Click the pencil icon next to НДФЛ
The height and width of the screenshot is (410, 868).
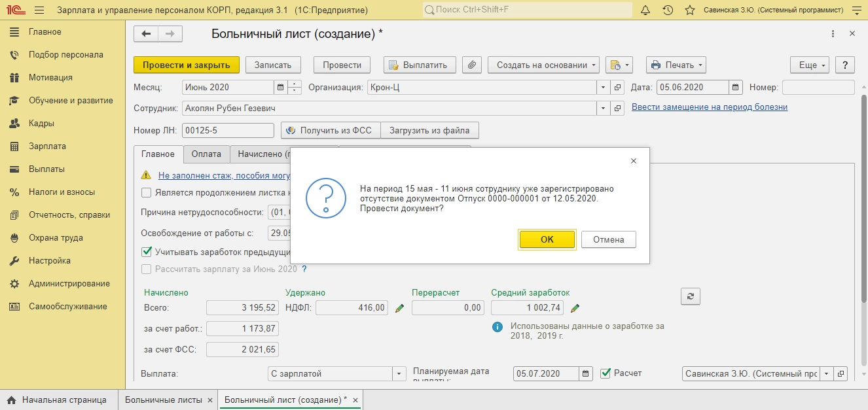tap(399, 308)
